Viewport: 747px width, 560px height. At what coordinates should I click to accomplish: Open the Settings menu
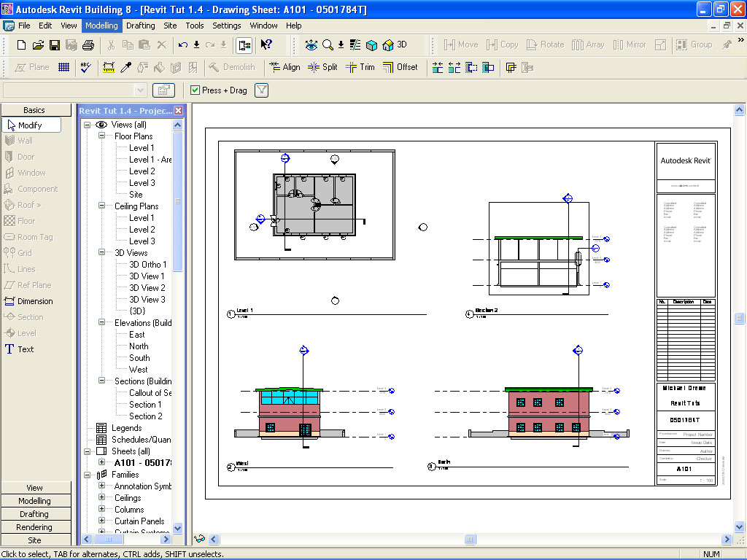[226, 26]
